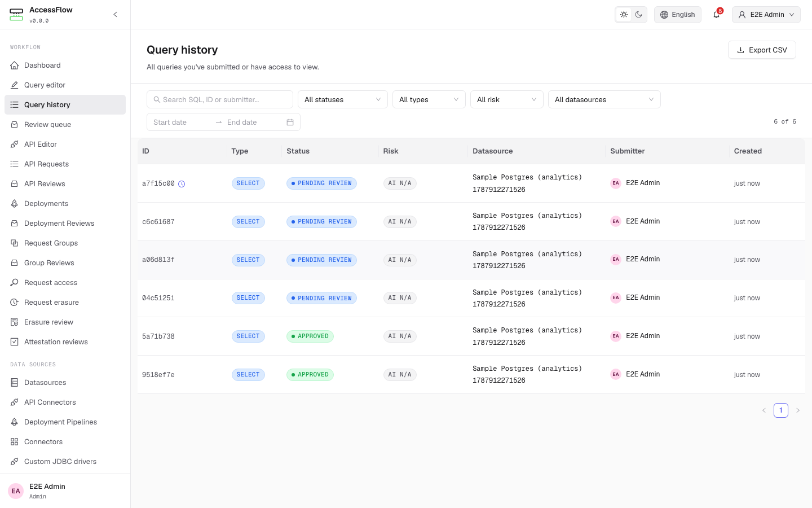812x508 pixels.
Task: Open the All datasources dropdown
Action: click(x=604, y=99)
